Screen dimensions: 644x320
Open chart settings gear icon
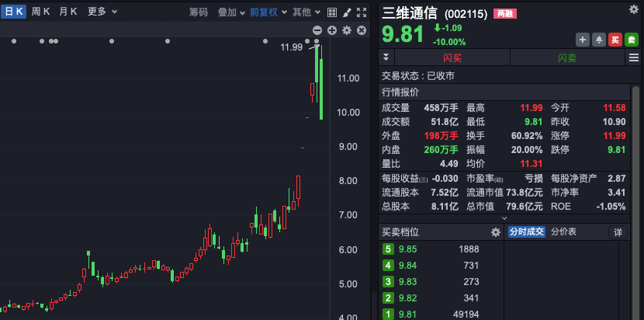347,30
